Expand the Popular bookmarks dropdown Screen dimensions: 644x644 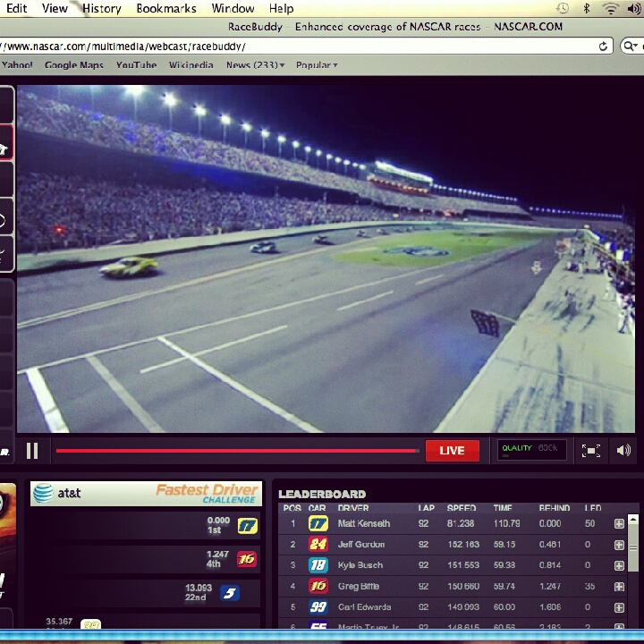tap(317, 65)
